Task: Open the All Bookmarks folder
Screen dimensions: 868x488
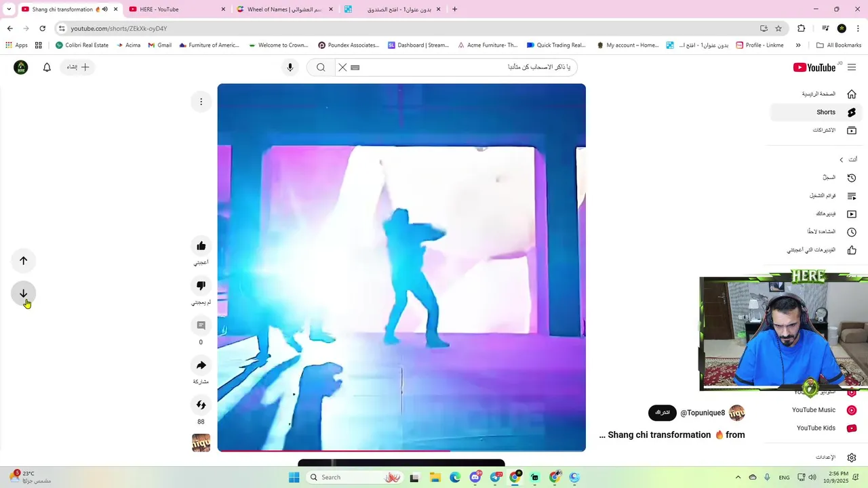Action: click(839, 45)
